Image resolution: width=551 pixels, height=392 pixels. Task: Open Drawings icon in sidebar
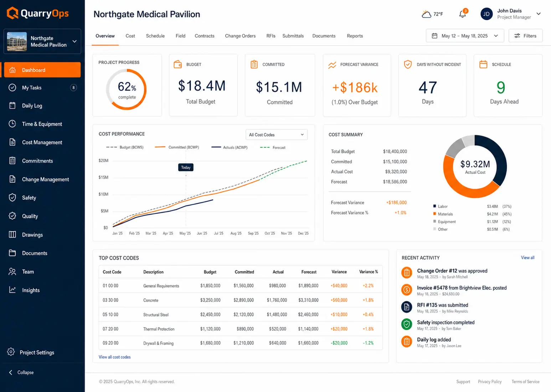pyautogui.click(x=12, y=234)
